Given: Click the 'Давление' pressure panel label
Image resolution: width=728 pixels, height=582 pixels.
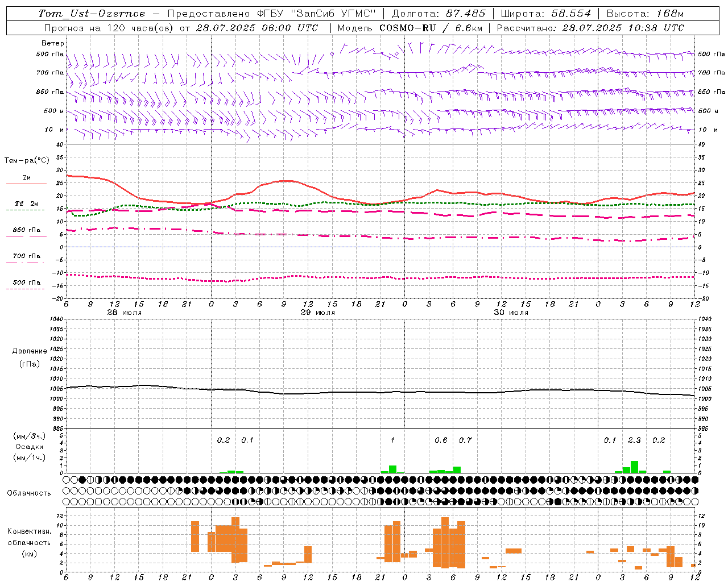Looking at the screenshot, I should coord(30,351).
